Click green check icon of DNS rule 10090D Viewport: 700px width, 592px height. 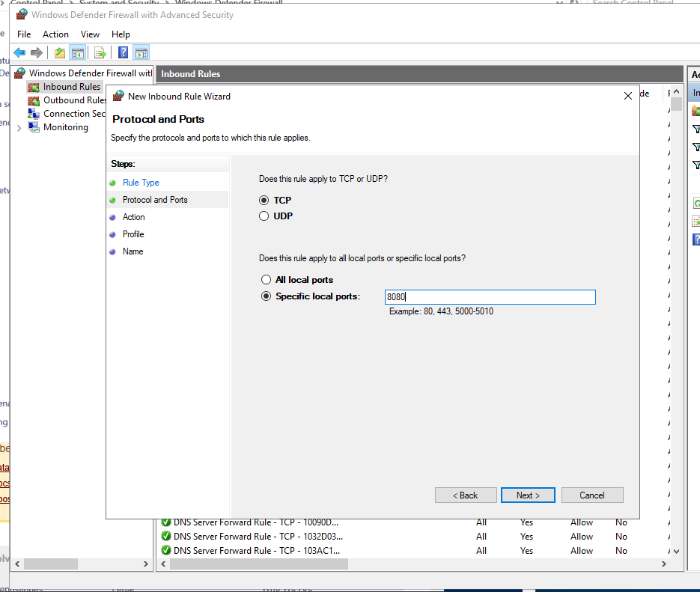click(x=166, y=522)
